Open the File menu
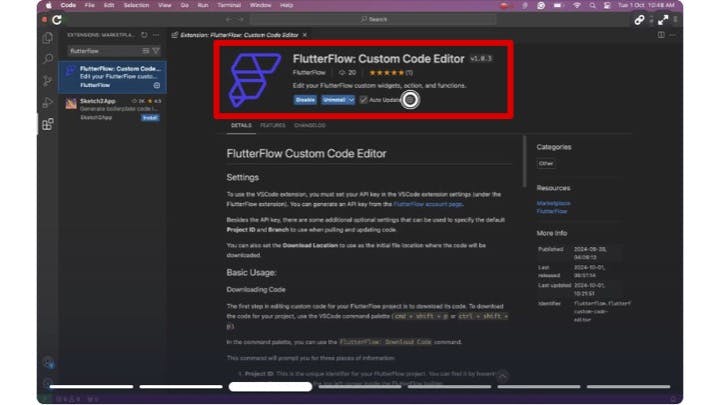Image resolution: width=720 pixels, height=405 pixels. click(90, 6)
